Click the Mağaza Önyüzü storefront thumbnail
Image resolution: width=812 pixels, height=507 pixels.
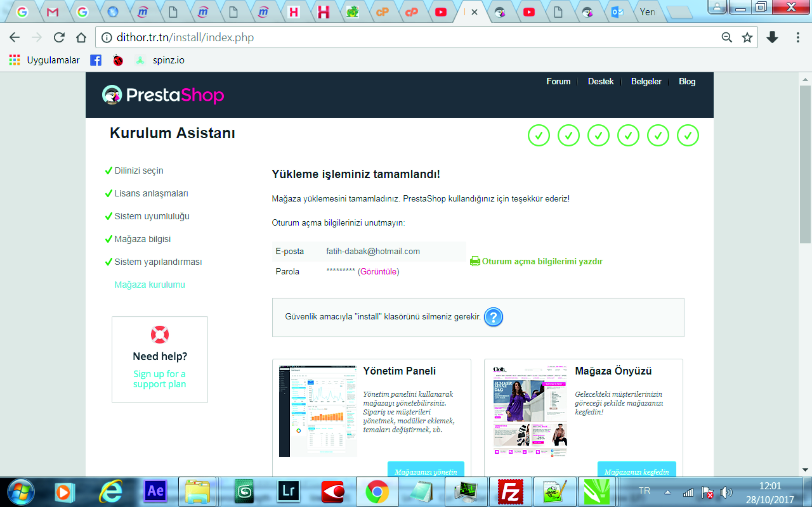click(x=530, y=411)
